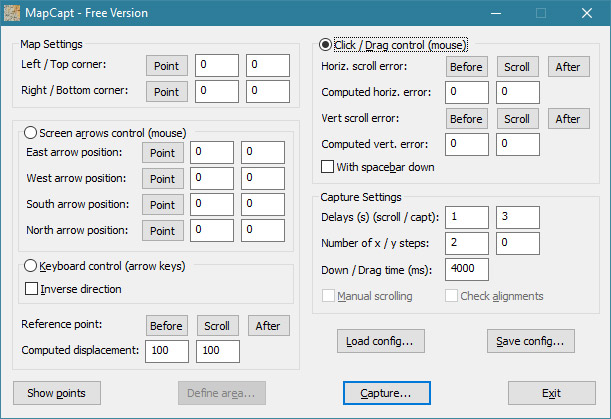Image resolution: width=611 pixels, height=419 pixels.
Task: Tick the With spacebar down checkbox
Action: 327,167
